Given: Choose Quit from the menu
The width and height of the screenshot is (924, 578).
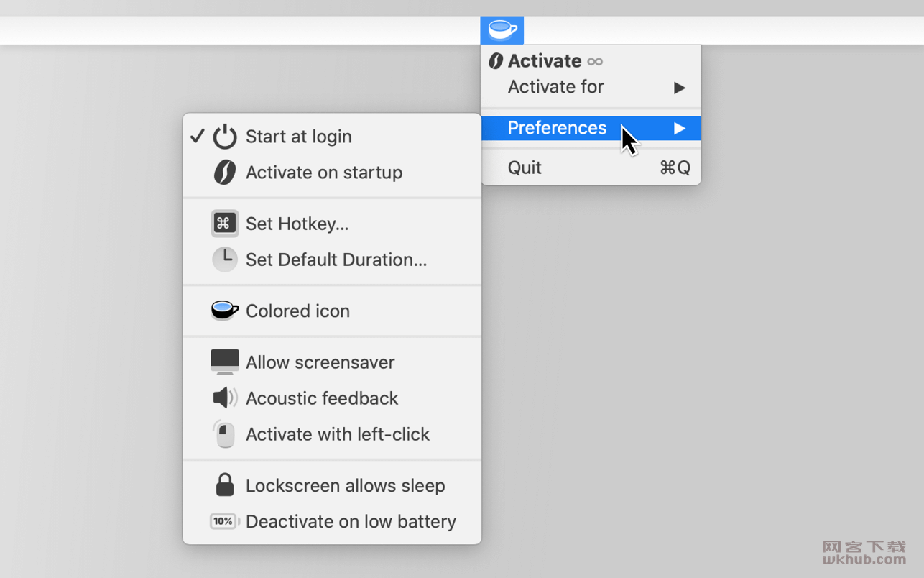Looking at the screenshot, I should point(591,168).
